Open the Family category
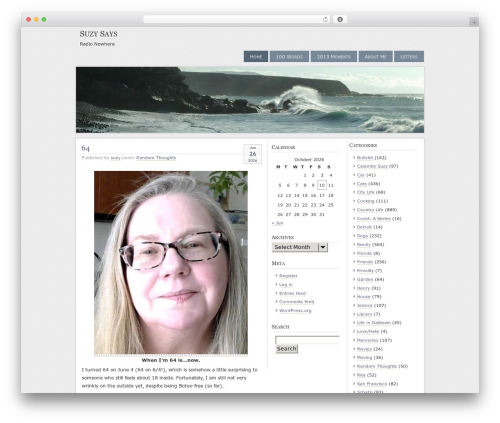The width and height of the screenshot is (500, 423). tap(364, 245)
